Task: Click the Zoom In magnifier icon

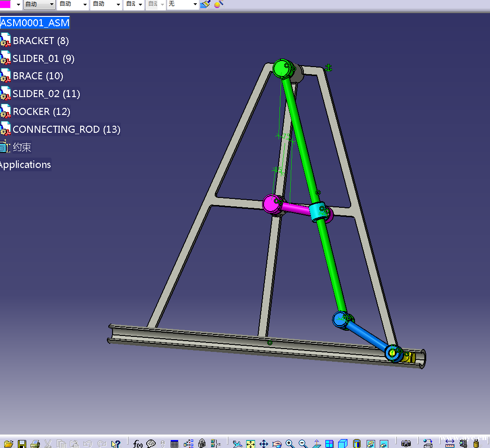Action: point(290,443)
